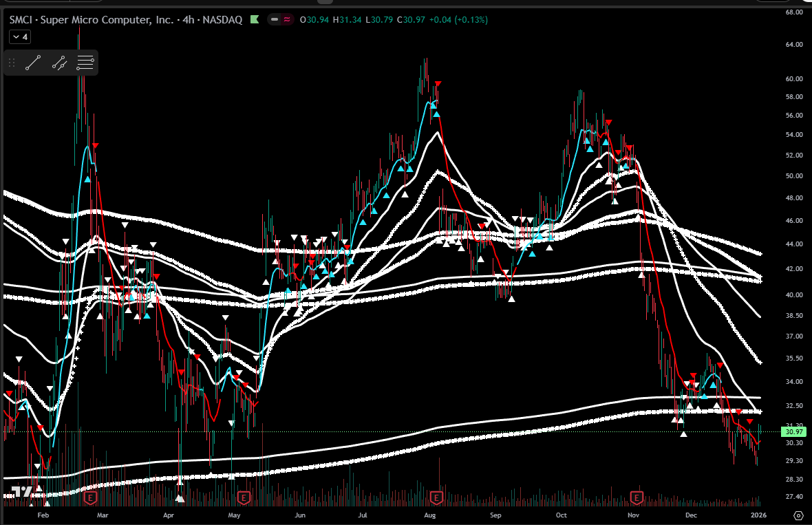812x525 pixels.
Task: Click the gray dash data status icon
Action: (x=275, y=20)
